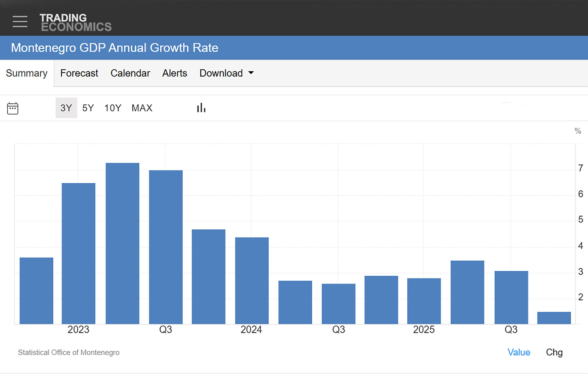Open the Forecast tab
Viewport: 588px width, 392px height.
coord(79,73)
